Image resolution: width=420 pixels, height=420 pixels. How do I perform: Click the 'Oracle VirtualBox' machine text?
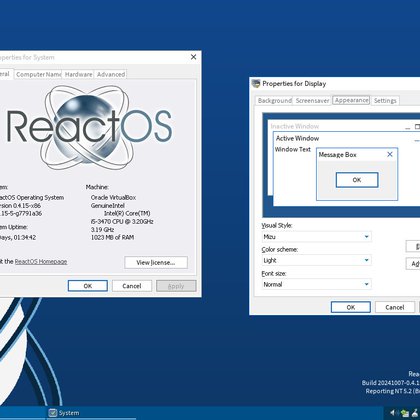(113, 197)
